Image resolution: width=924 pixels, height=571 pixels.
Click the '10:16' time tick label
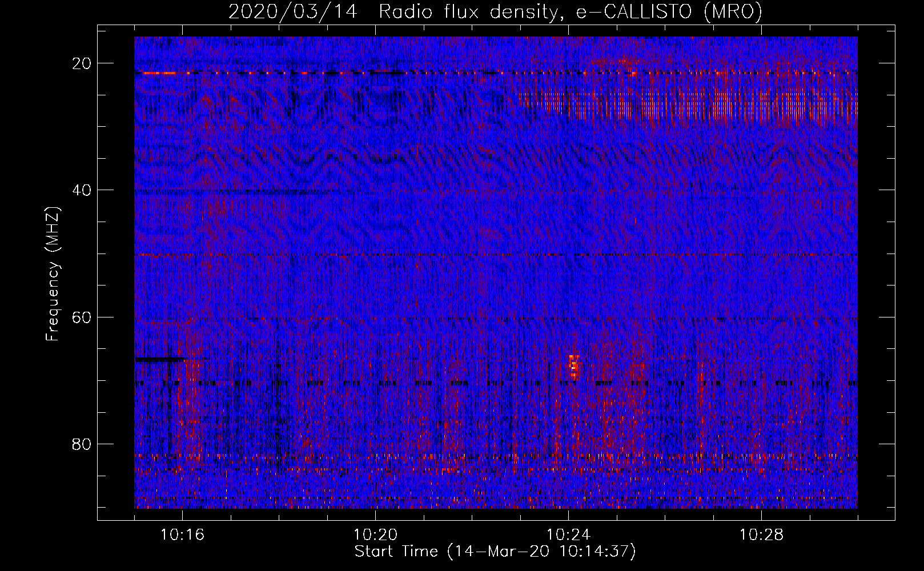coord(182,535)
